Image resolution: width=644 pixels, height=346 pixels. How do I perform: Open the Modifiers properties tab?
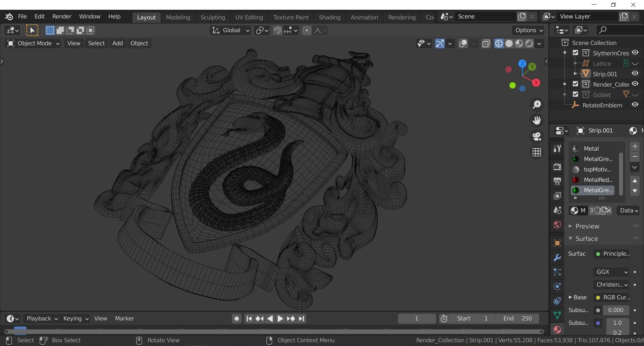(557, 257)
